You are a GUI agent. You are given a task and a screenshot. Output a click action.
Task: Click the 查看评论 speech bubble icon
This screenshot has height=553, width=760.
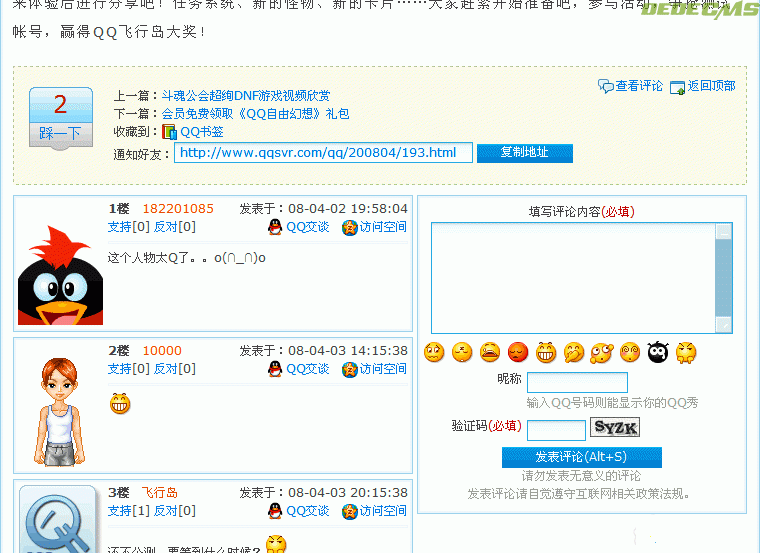[x=605, y=86]
